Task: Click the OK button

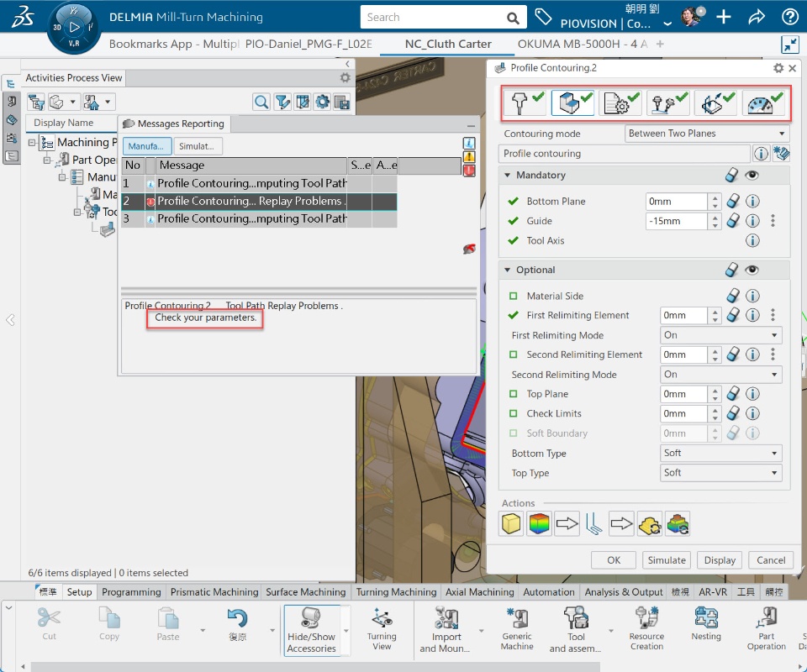Action: [x=614, y=560]
